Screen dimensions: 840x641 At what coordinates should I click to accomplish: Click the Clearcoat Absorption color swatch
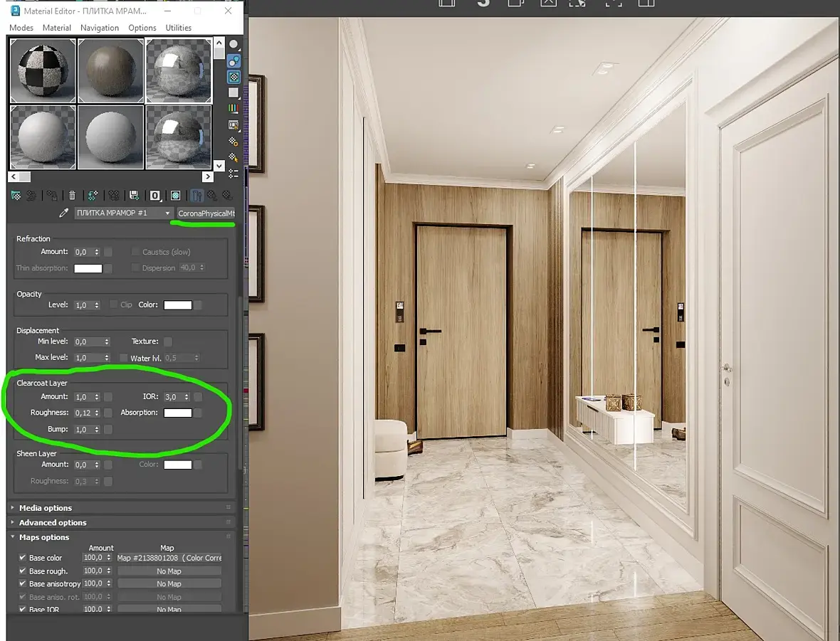178,413
